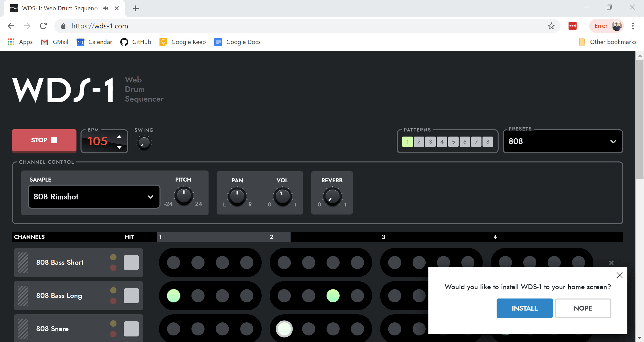Open Chrome's three-dot menu
Image resolution: width=644 pixels, height=342 pixels.
click(633, 26)
